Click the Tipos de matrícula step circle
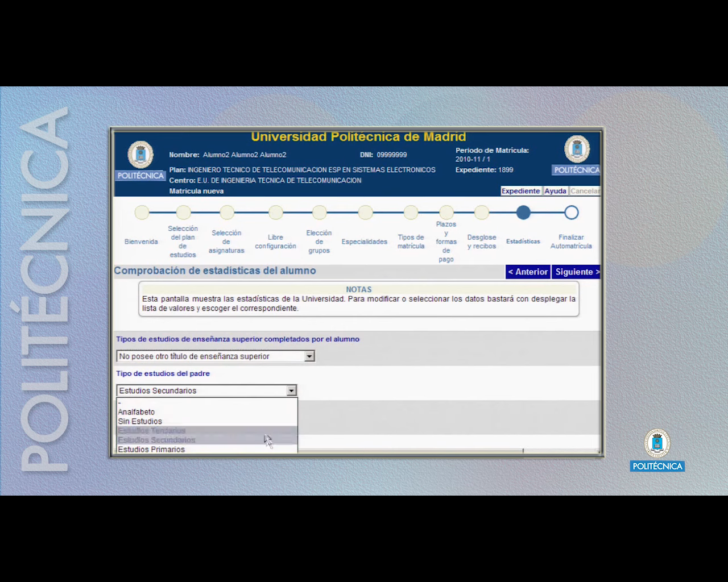This screenshot has height=582, width=728. (411, 213)
